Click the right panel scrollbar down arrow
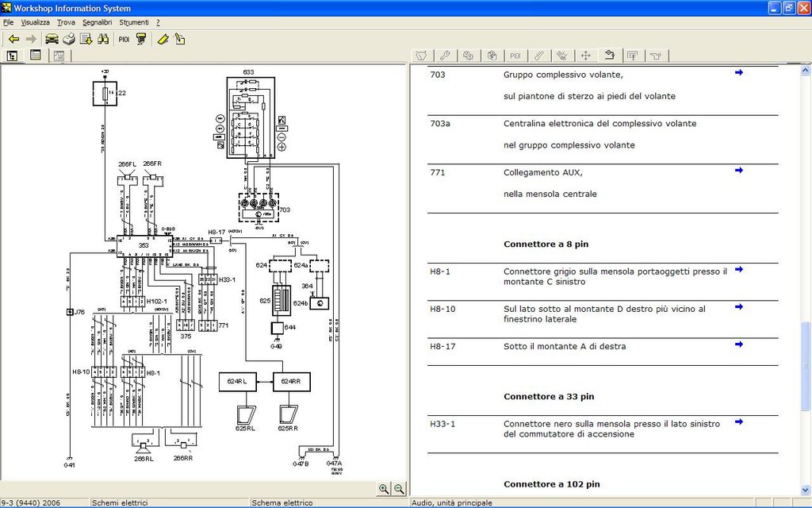This screenshot has width=812, height=508. (x=805, y=491)
